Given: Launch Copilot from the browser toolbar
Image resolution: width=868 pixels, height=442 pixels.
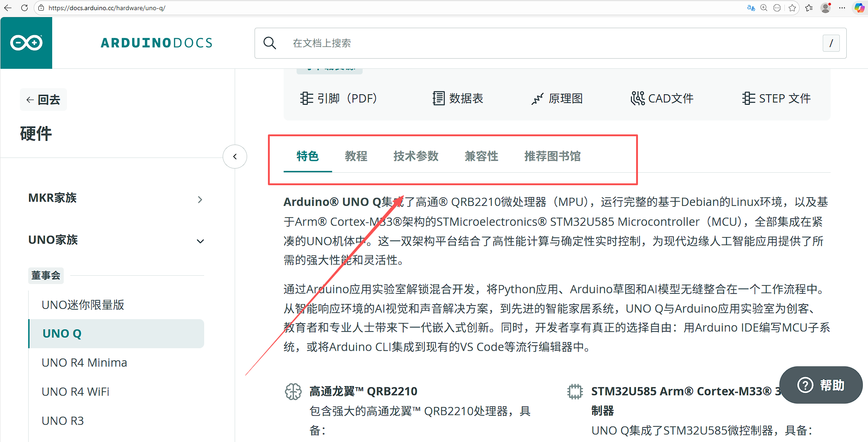Looking at the screenshot, I should coord(859,8).
